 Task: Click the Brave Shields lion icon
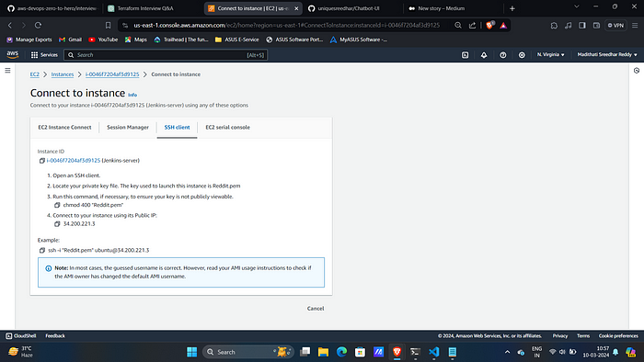489,26
